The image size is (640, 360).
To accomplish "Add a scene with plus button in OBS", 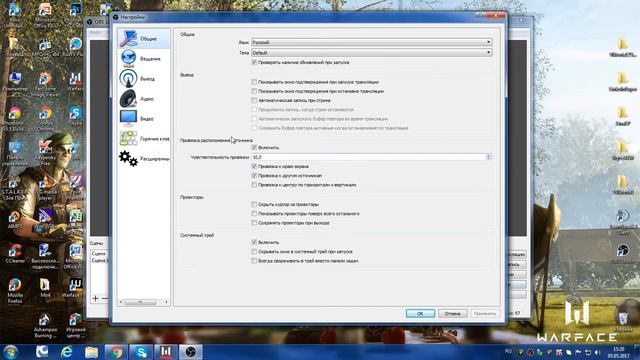I will [x=96, y=298].
